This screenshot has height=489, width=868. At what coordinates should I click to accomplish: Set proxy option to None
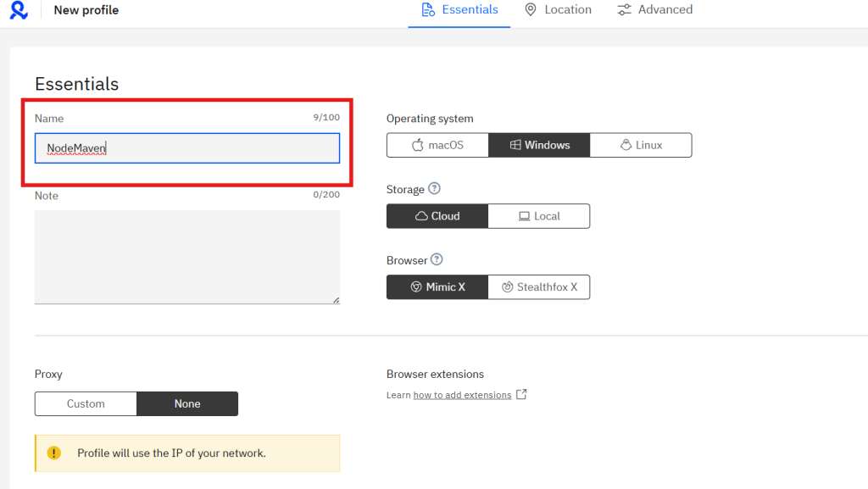tap(187, 404)
